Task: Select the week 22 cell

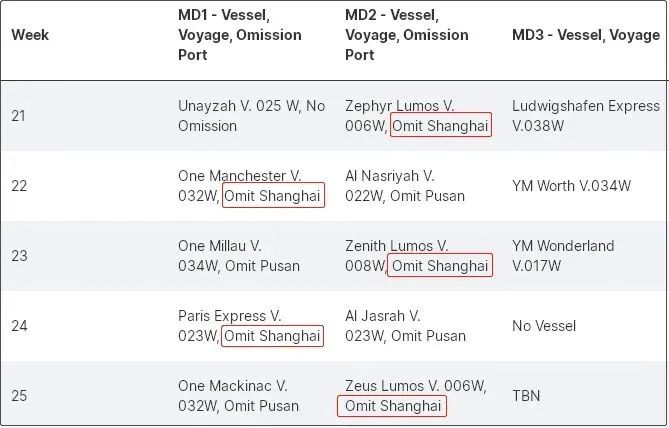Action: click(19, 186)
